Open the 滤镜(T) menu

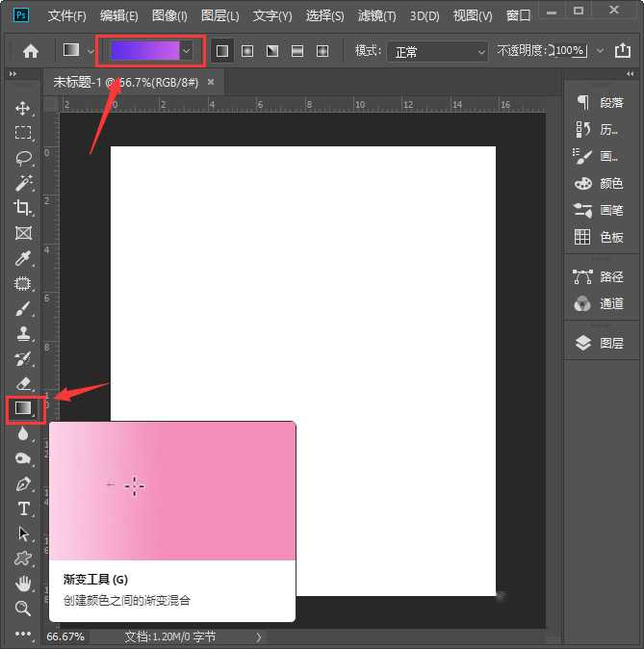pyautogui.click(x=376, y=16)
